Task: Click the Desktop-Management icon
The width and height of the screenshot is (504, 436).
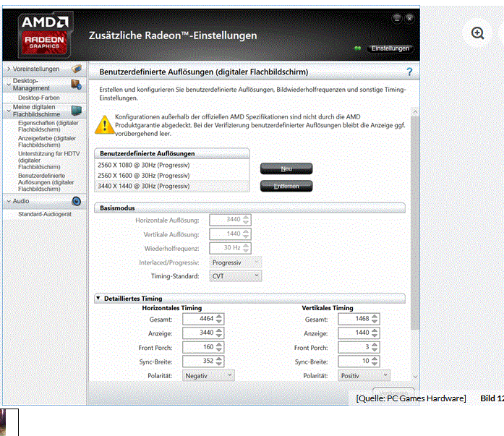Action: coord(76,85)
